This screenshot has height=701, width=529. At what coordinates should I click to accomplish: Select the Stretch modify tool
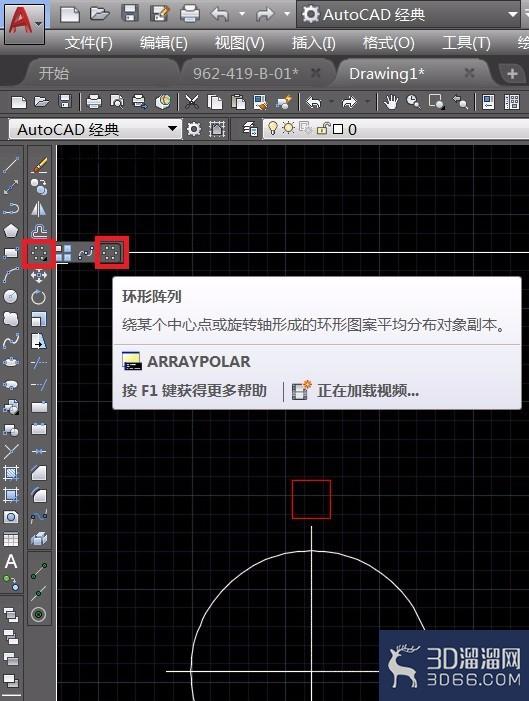tap(39, 341)
